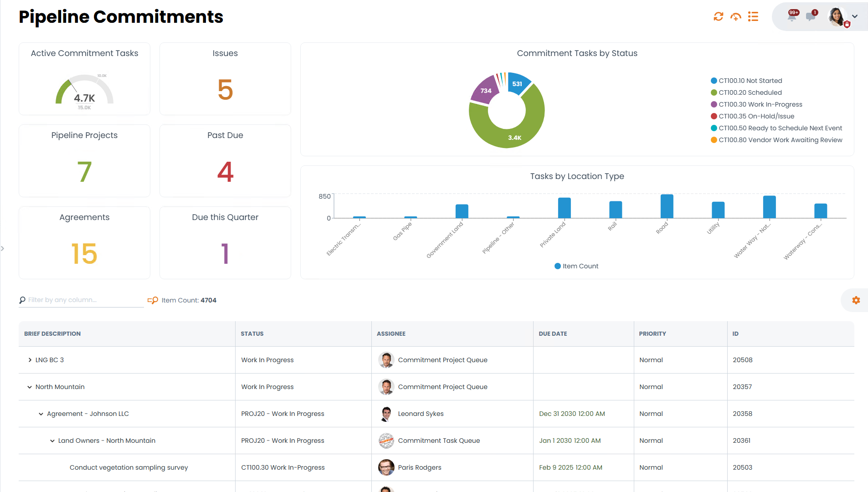Toggle the Item Count series legend
Viewport: 868px width, 492px height.
click(576, 266)
